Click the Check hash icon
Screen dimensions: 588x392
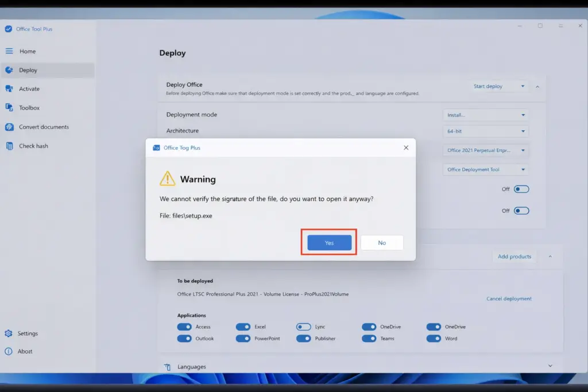pyautogui.click(x=9, y=146)
